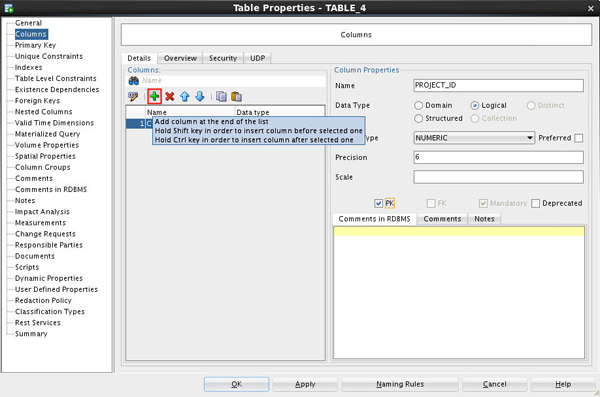
Task: Move column down with the down arrow
Action: (x=200, y=96)
